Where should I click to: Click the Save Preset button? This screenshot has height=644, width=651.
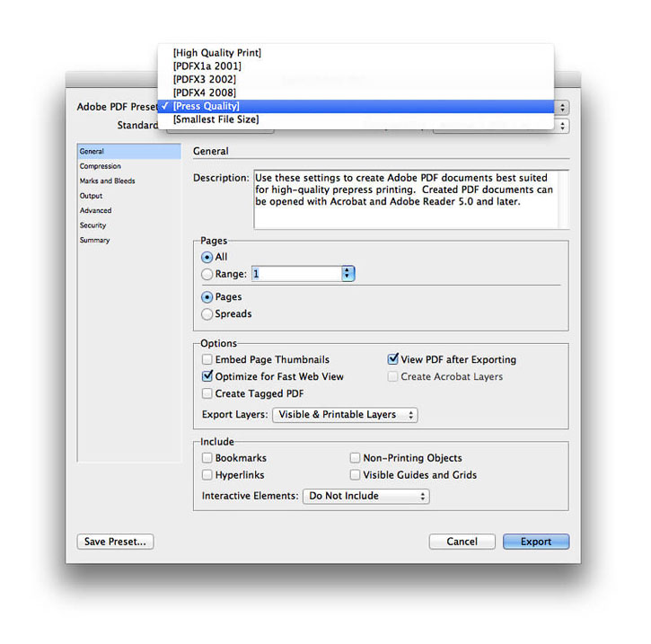[x=116, y=542]
